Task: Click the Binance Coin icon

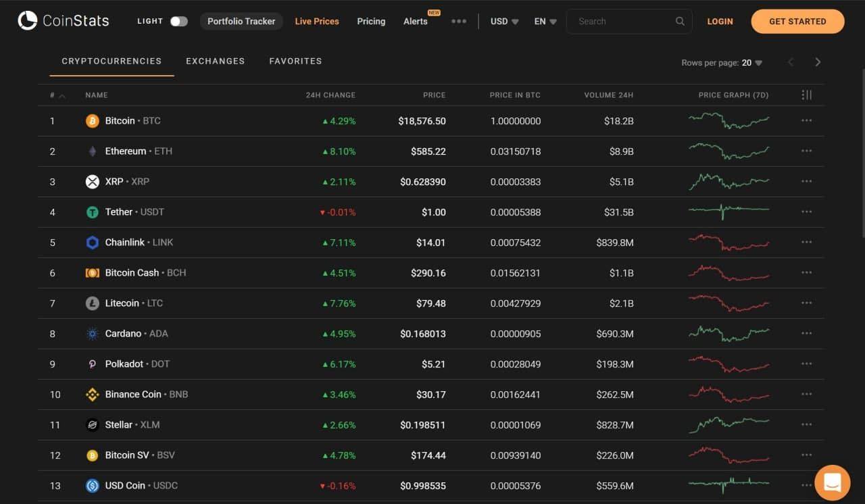Action: click(x=93, y=395)
